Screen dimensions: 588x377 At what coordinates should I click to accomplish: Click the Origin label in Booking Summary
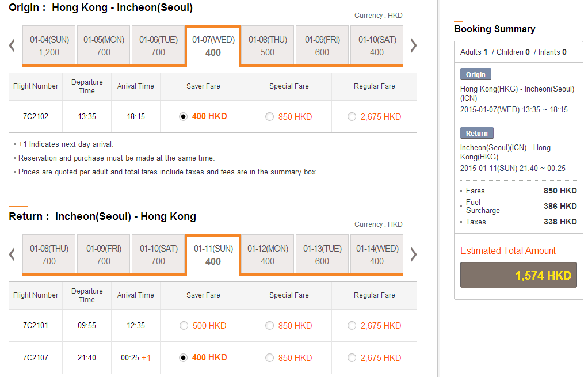point(475,74)
